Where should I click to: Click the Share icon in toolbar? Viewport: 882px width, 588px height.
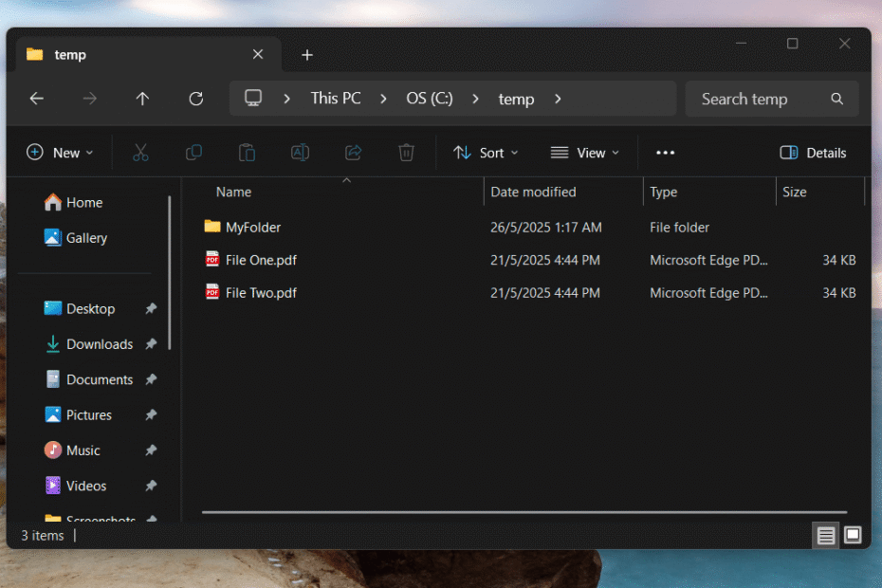coord(353,153)
